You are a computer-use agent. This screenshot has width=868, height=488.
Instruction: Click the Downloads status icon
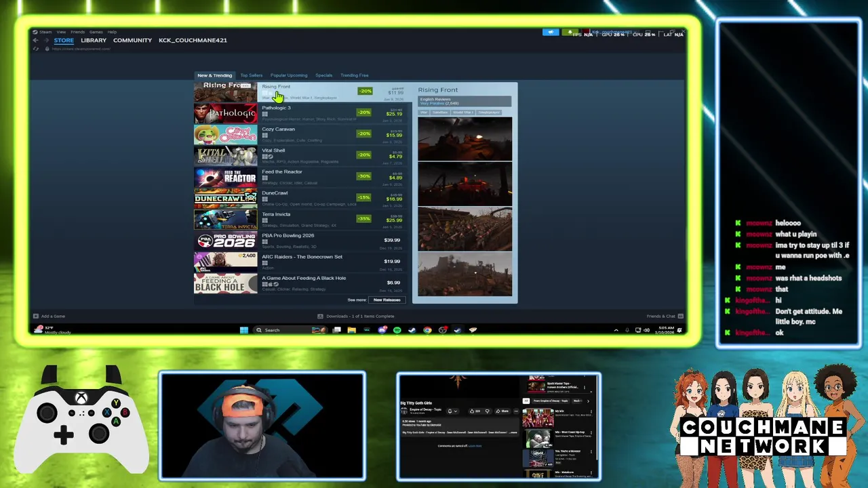(321, 316)
